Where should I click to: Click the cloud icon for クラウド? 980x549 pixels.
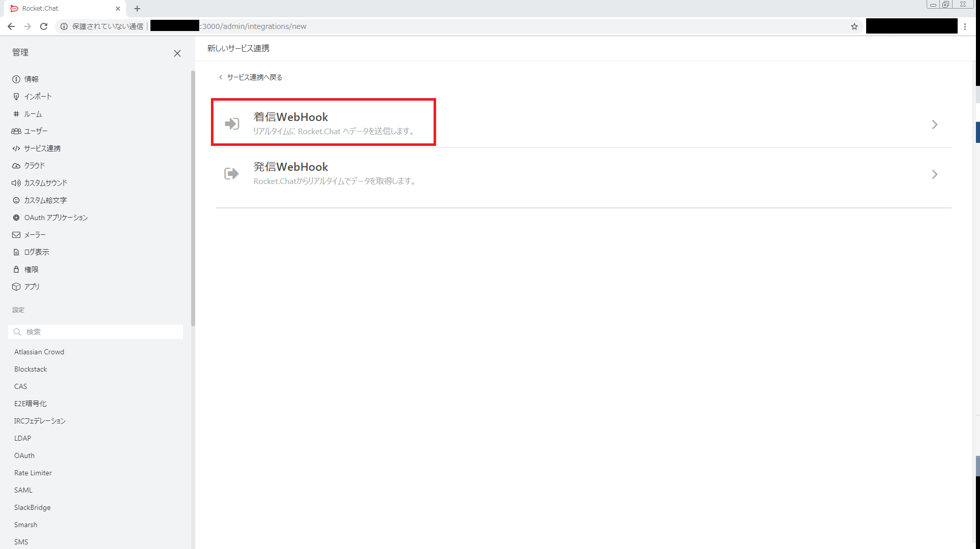(x=16, y=166)
